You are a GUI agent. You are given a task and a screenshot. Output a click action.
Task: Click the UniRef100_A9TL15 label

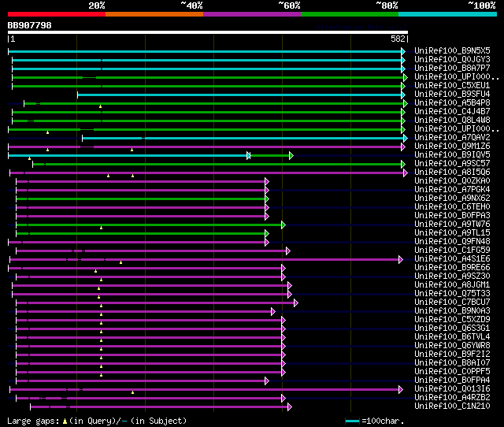(452, 233)
